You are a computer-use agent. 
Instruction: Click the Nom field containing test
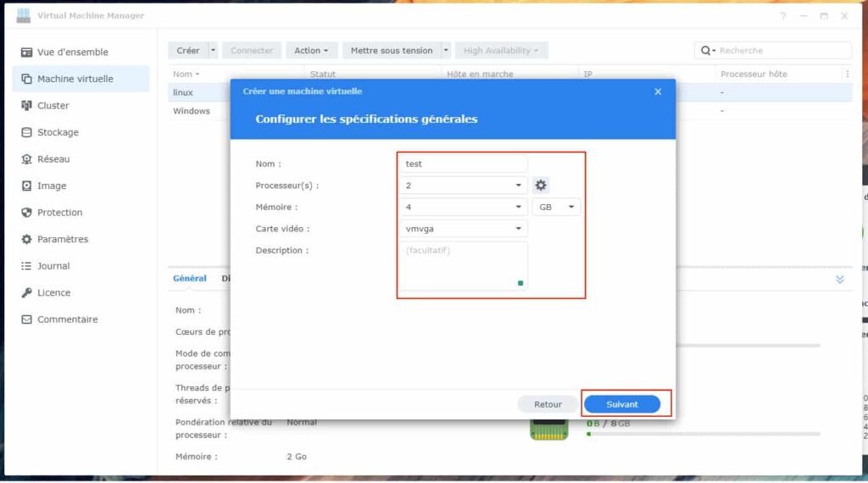coord(463,164)
